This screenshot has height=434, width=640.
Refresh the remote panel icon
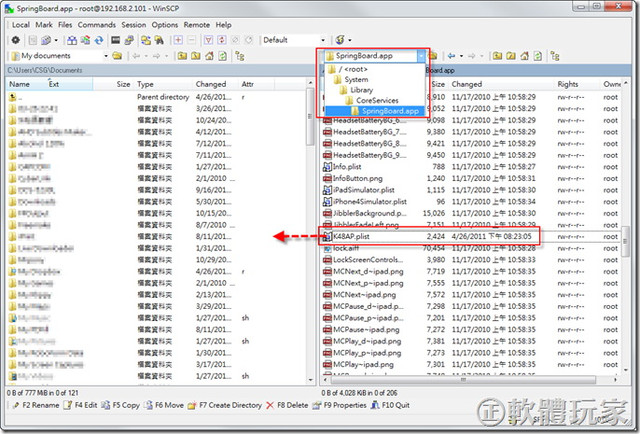coord(538,56)
